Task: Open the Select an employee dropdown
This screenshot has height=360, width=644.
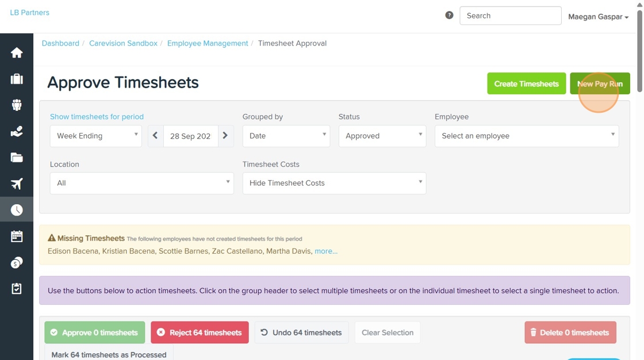Action: pyautogui.click(x=526, y=136)
